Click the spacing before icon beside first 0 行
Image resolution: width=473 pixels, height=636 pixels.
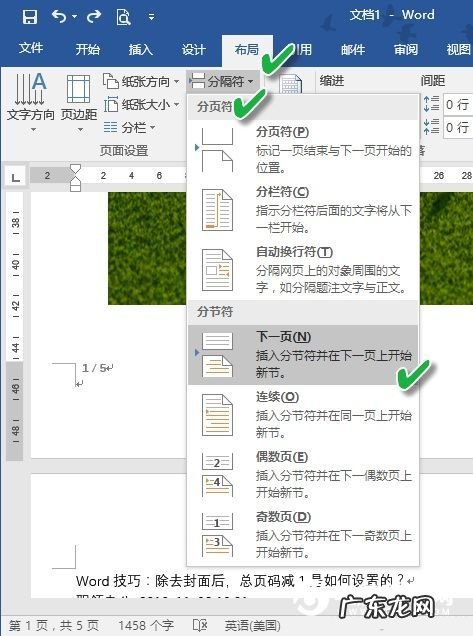pos(431,104)
